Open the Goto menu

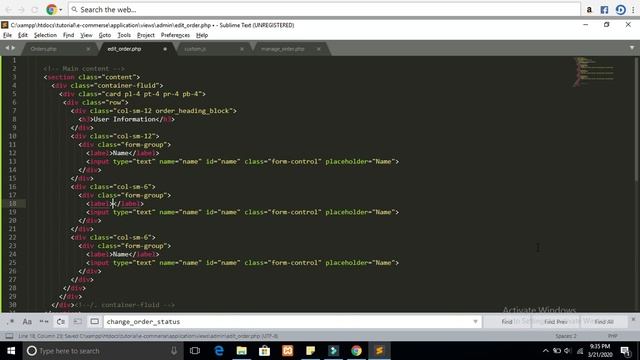pyautogui.click(x=105, y=35)
